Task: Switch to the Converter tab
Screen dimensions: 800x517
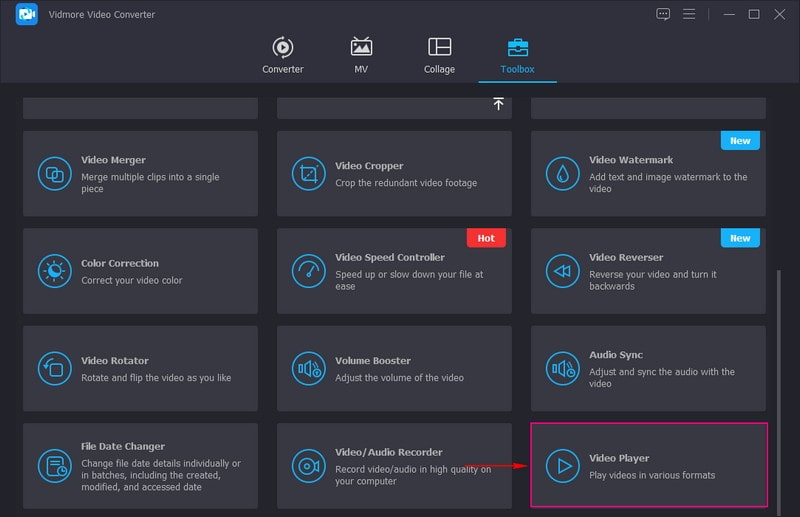Action: 283,55
